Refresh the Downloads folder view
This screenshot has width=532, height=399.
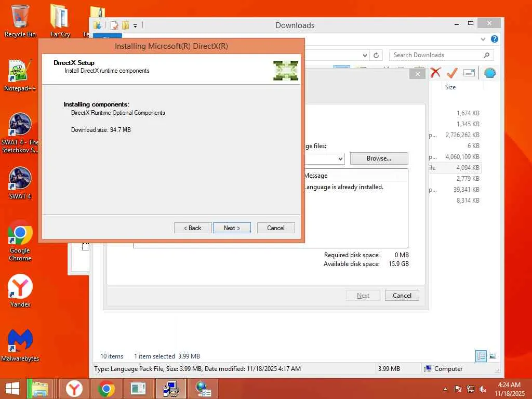pos(376,55)
